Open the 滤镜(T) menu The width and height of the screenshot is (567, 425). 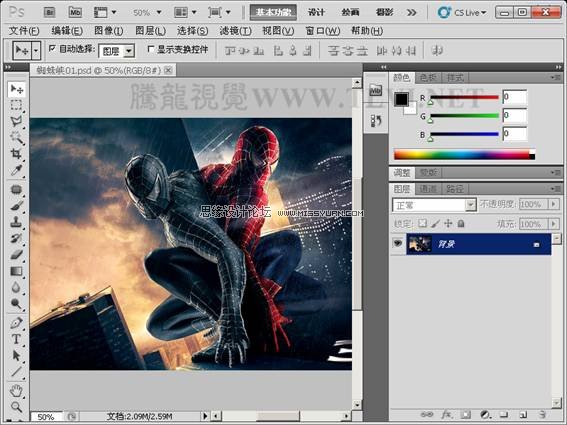click(x=235, y=31)
